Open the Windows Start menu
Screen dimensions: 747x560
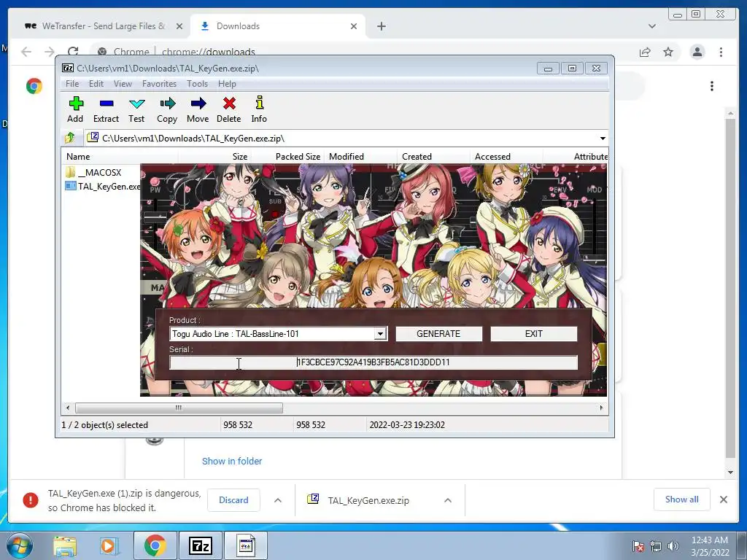(19, 545)
